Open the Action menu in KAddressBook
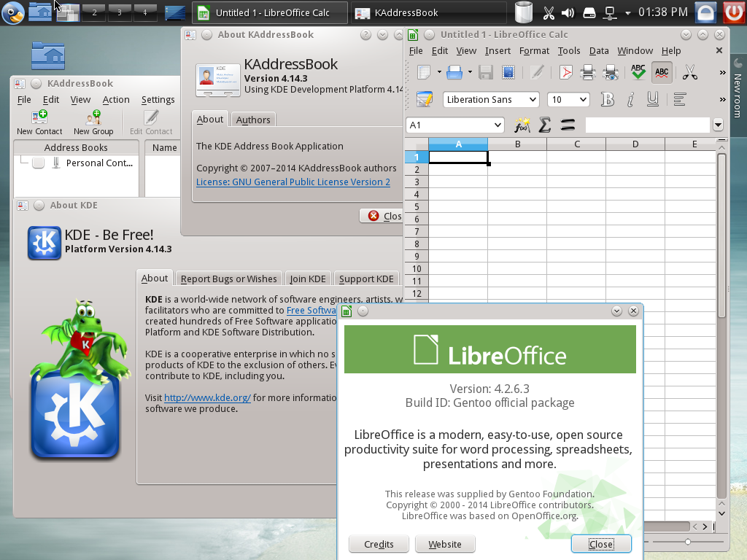The height and width of the screenshot is (560, 747). (x=116, y=99)
